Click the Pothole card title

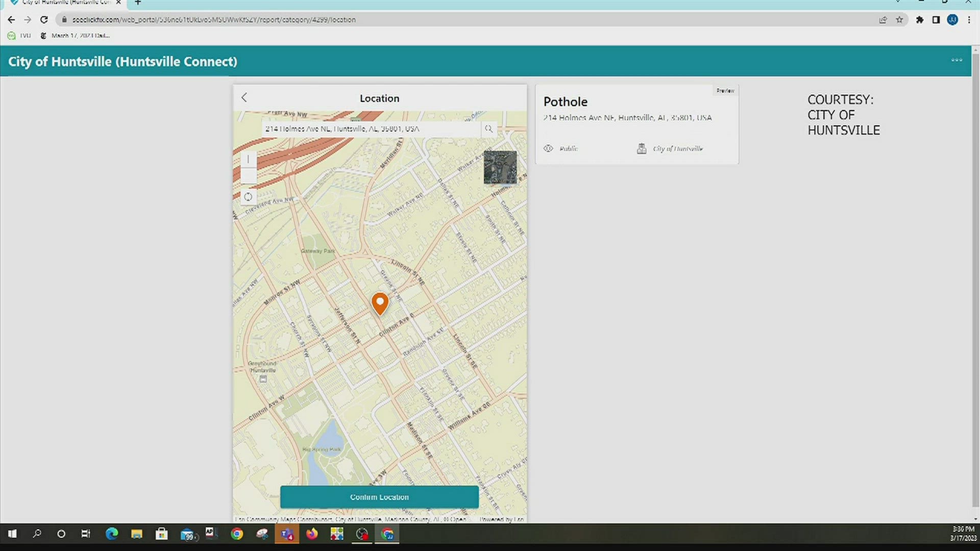(x=566, y=102)
